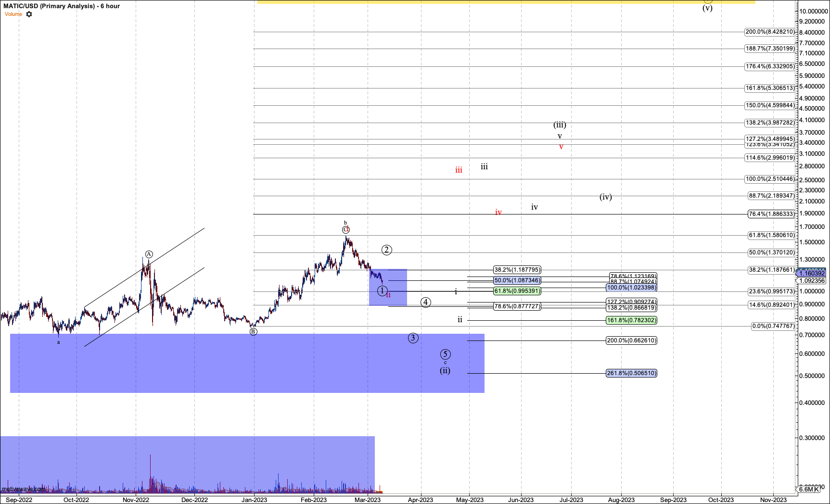
Task: Select the 188.7%(7.350199) Fibonacci label
Action: click(x=770, y=49)
